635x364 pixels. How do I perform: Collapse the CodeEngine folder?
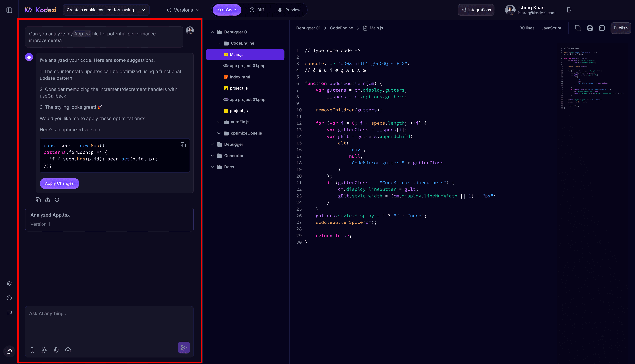(x=219, y=43)
